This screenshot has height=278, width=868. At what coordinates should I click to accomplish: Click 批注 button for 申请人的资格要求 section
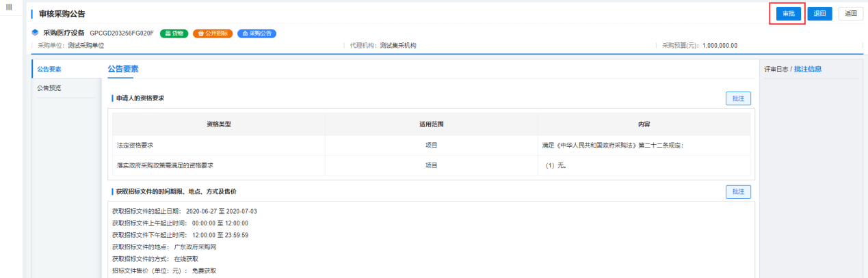[738, 98]
